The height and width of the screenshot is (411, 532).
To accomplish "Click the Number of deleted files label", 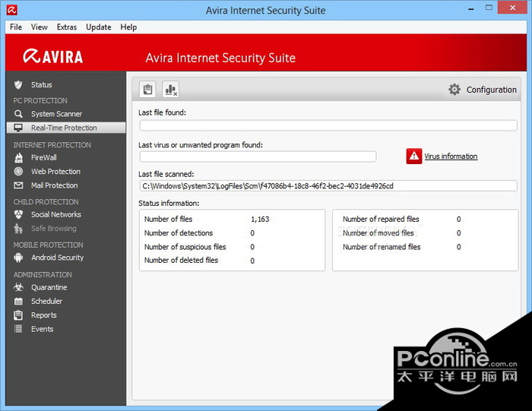I will [x=181, y=261].
